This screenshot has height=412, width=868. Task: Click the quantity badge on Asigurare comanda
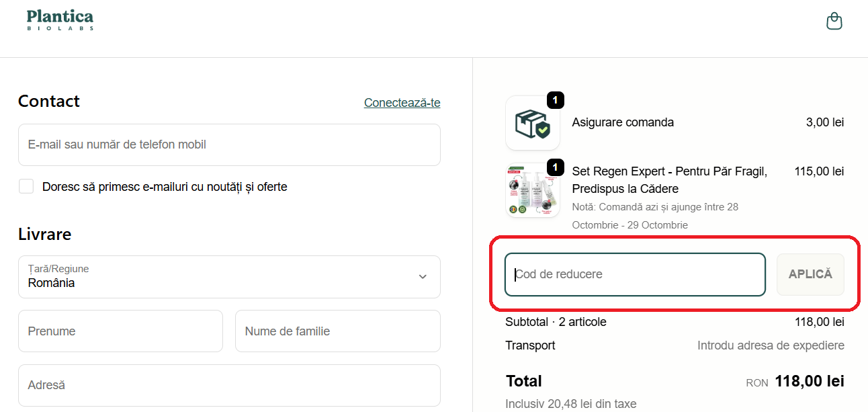555,100
